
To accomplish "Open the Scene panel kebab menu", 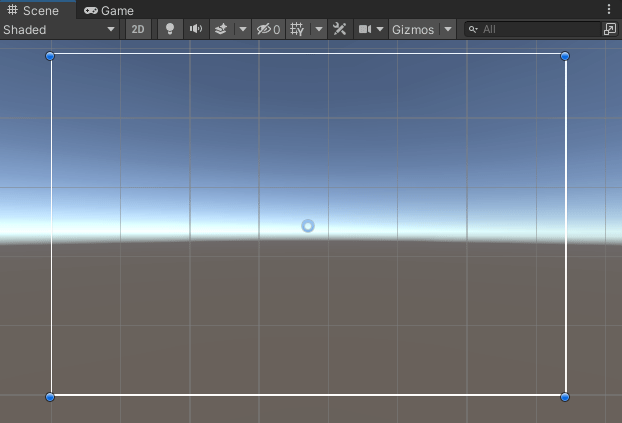I will point(609,9).
